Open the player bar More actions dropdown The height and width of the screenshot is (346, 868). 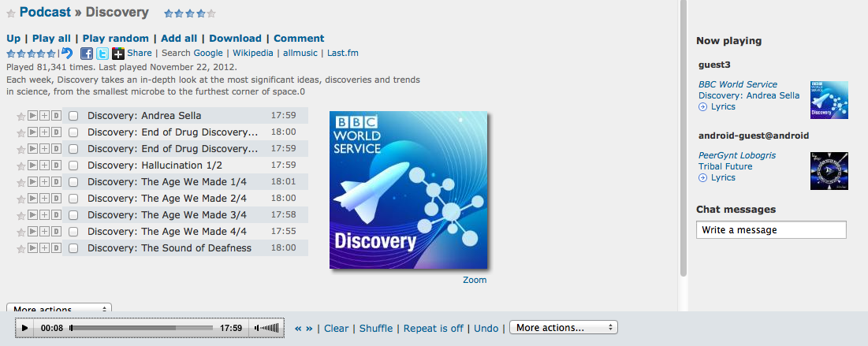[564, 328]
